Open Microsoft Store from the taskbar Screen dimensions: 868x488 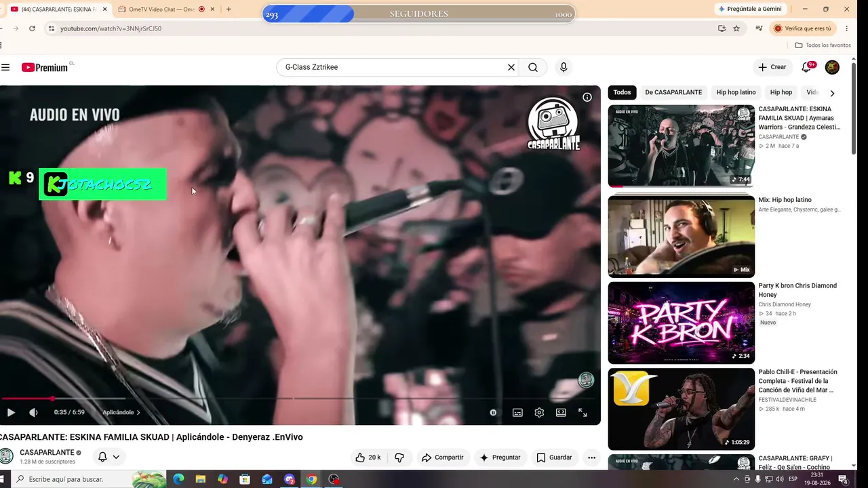click(245, 479)
